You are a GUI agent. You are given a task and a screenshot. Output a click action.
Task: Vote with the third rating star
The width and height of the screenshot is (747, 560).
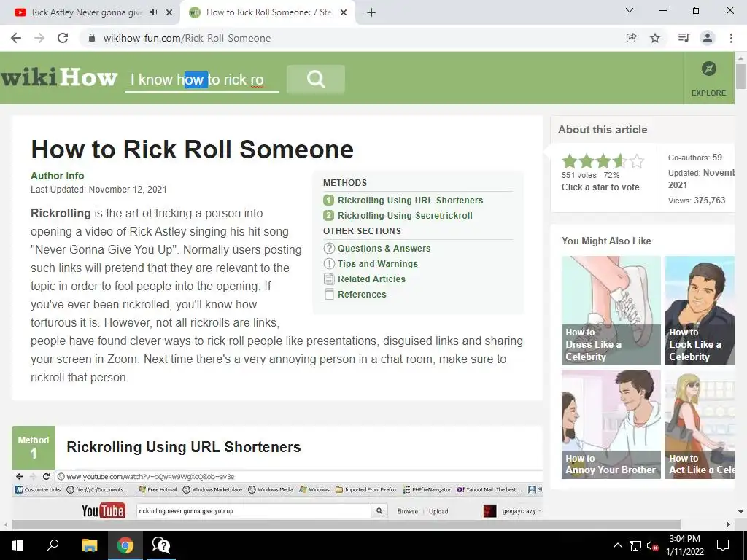point(603,161)
